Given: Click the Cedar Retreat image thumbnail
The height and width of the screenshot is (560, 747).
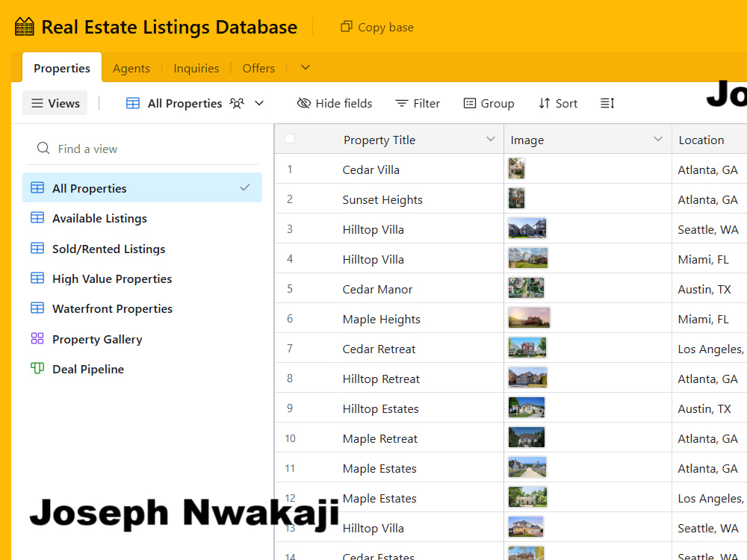Looking at the screenshot, I should click(x=527, y=348).
